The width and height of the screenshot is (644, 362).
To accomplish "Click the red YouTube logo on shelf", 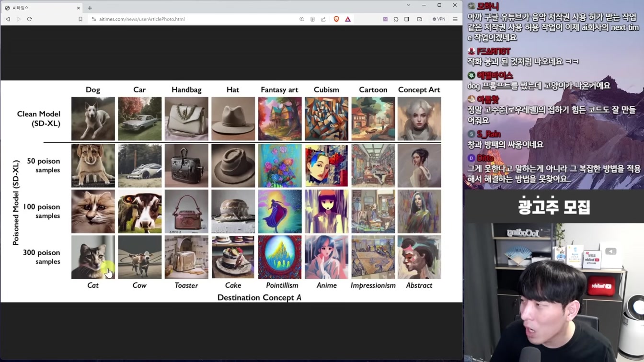I will tap(601, 286).
